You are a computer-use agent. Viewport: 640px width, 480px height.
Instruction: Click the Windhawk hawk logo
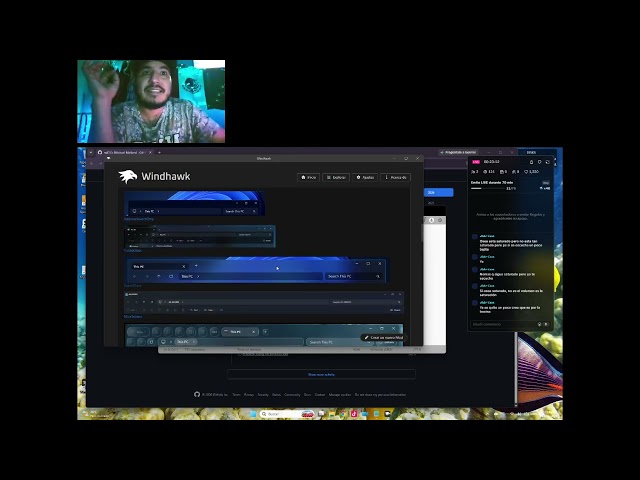pos(127,176)
